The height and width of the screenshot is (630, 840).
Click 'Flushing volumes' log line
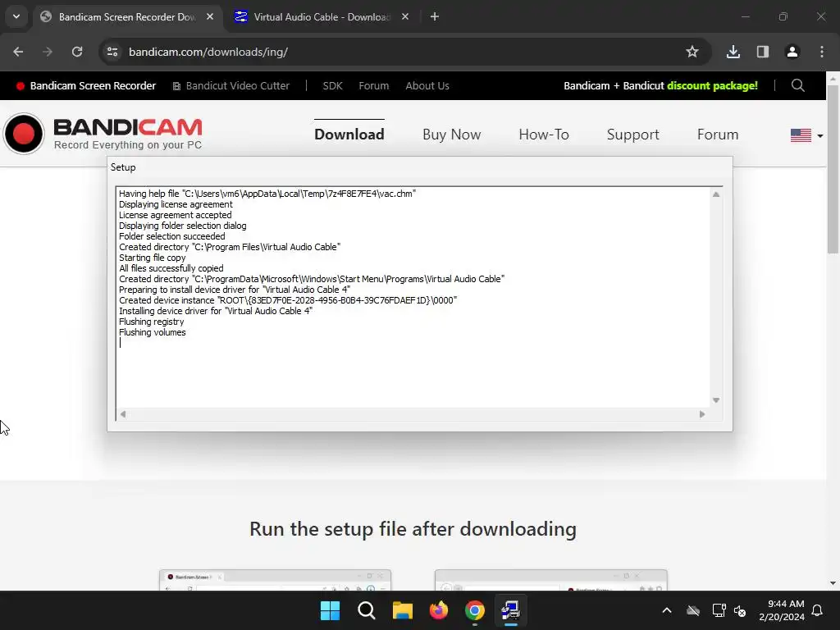point(152,332)
